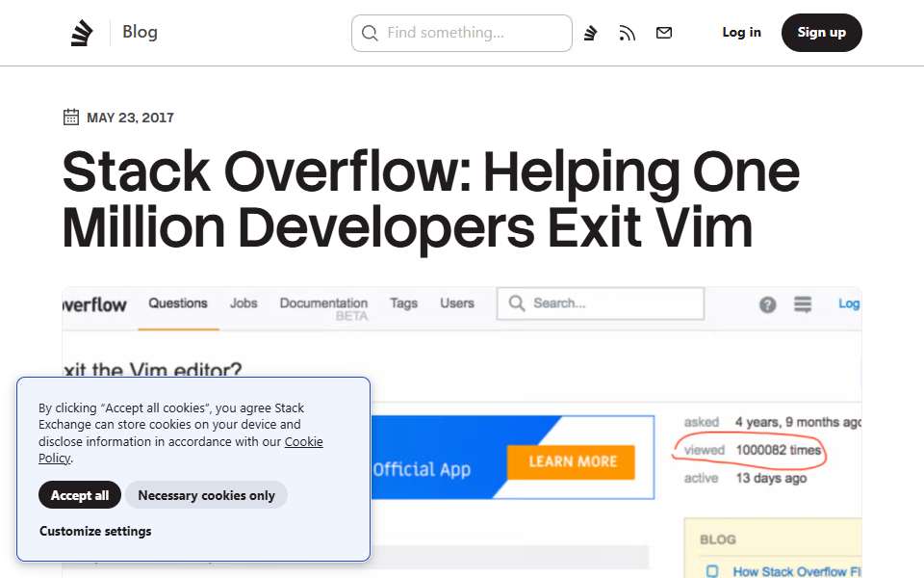Accept all cookies

[x=80, y=495]
